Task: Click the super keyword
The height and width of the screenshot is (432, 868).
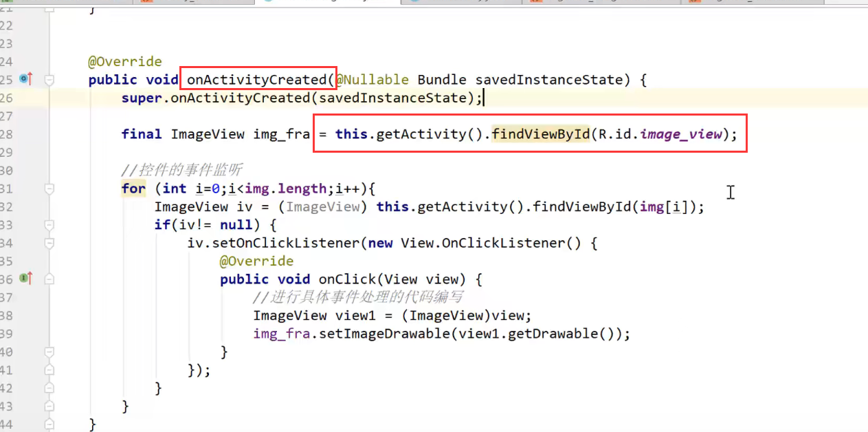Action: click(142, 98)
